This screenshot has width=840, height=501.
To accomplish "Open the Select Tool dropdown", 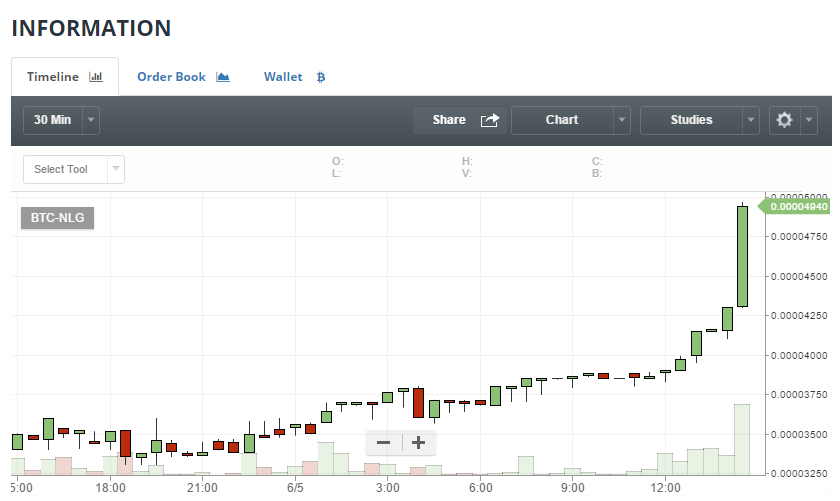I will pyautogui.click(x=74, y=169).
